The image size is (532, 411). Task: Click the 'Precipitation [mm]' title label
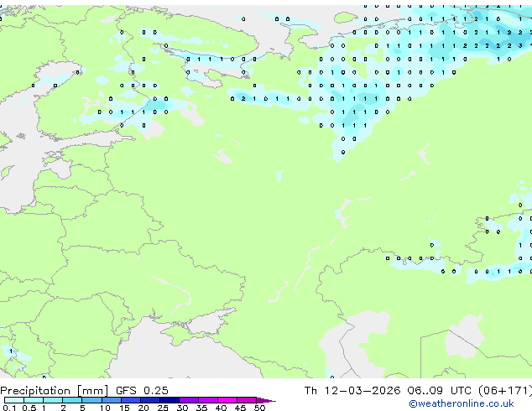point(55,391)
